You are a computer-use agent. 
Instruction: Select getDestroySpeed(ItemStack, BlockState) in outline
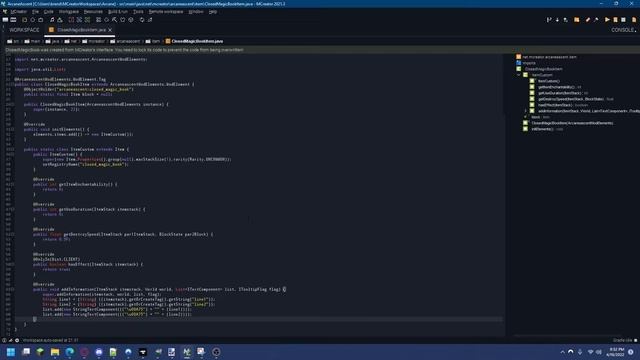tap(571, 99)
